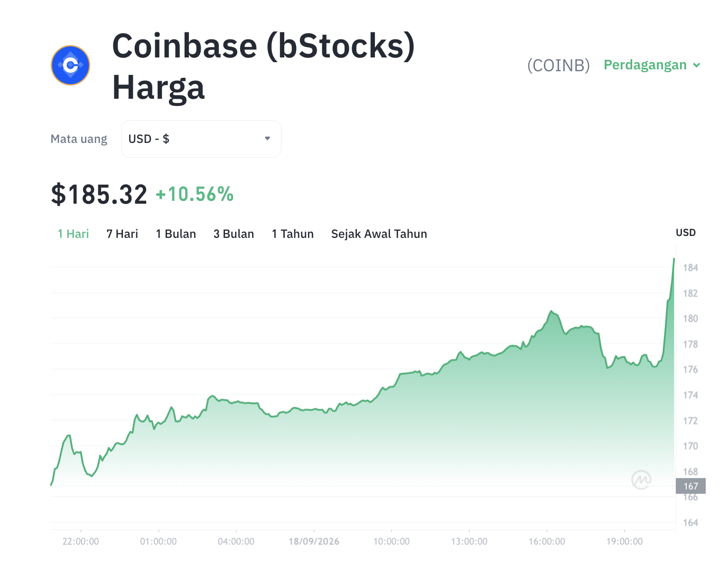Choose the Sejak Awal Tahun range

point(379,234)
